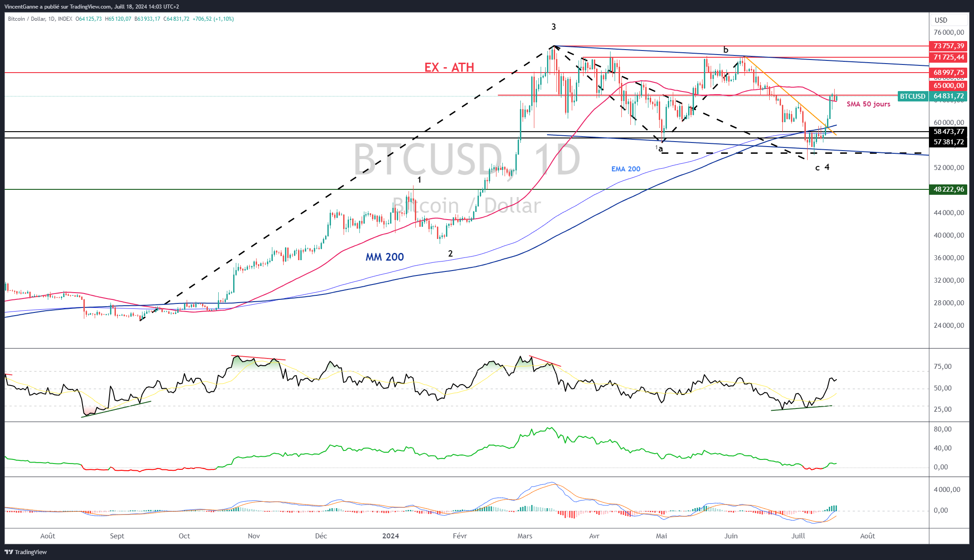Click the TradingView logo at bottom left

pos(26,552)
